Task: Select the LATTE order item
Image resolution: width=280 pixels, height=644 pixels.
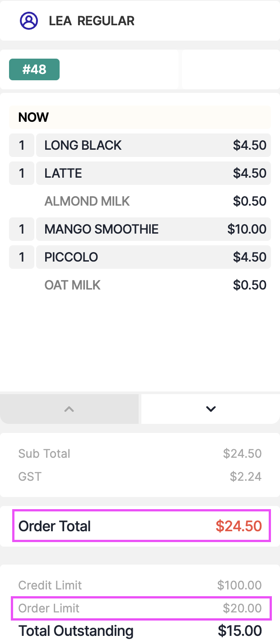Action: (154, 173)
